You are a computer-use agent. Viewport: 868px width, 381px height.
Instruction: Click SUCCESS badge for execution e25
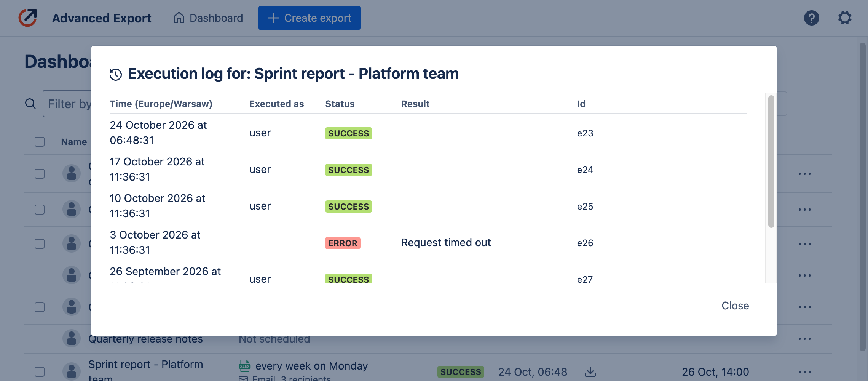pos(348,207)
